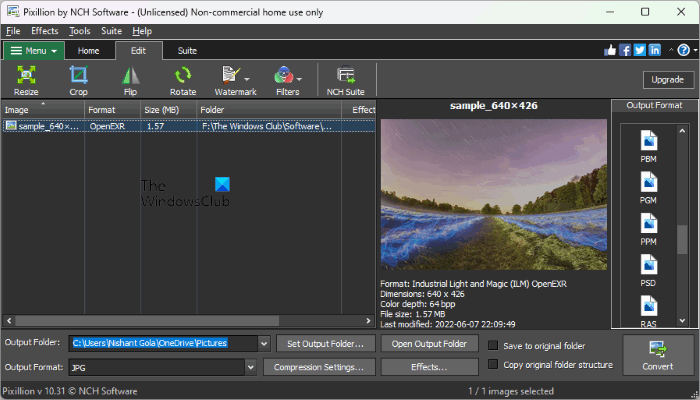Select the Crop tool
Viewport: 700px width, 400px height.
coord(79,80)
